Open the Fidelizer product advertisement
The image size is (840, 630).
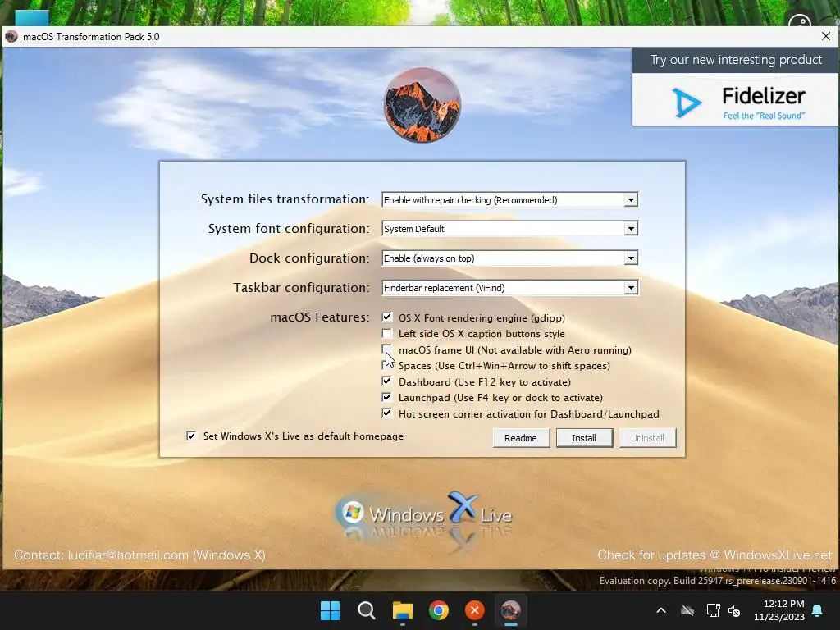click(x=736, y=100)
